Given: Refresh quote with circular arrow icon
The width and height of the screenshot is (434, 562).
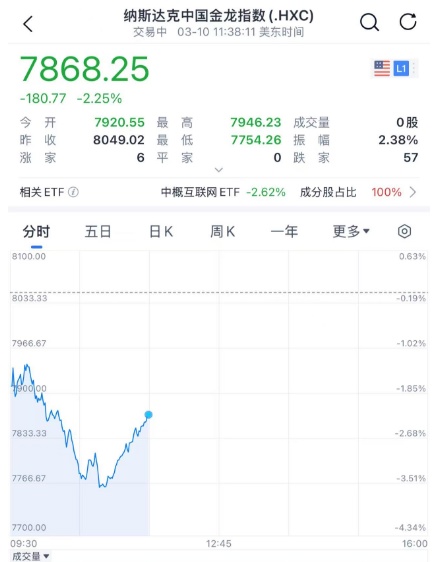Looking at the screenshot, I should click(x=408, y=22).
